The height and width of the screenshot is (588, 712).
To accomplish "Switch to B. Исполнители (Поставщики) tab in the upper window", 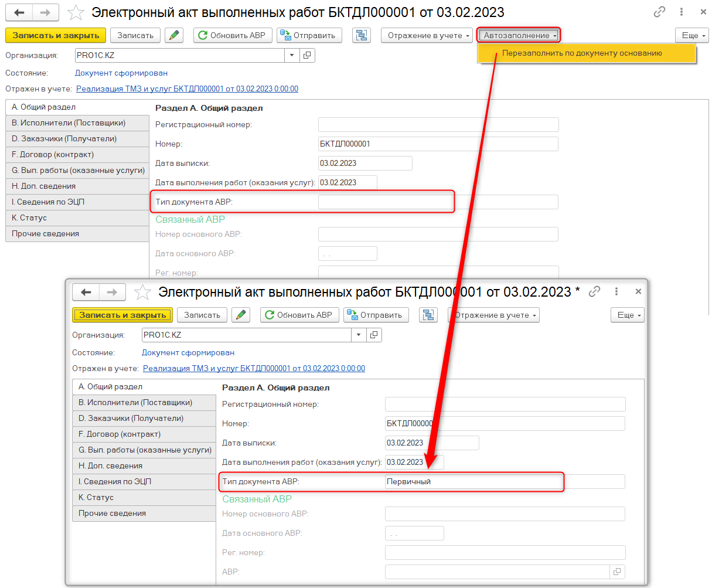I will (x=77, y=123).
